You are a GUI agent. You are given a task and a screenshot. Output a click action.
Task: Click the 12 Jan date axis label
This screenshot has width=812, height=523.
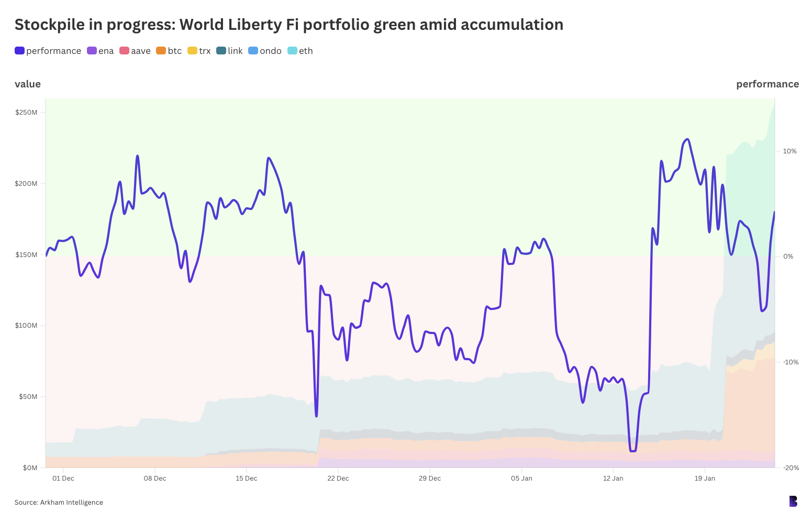(x=613, y=479)
